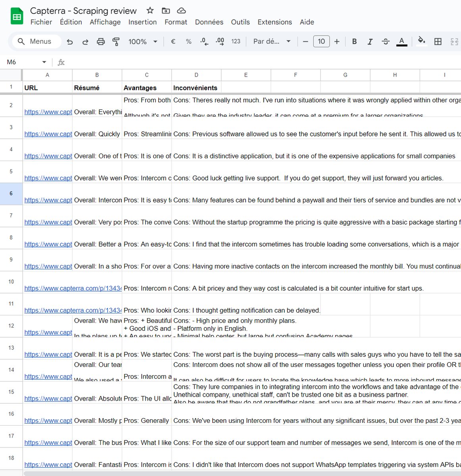
Task: Redo the last action
Action: (x=85, y=41)
